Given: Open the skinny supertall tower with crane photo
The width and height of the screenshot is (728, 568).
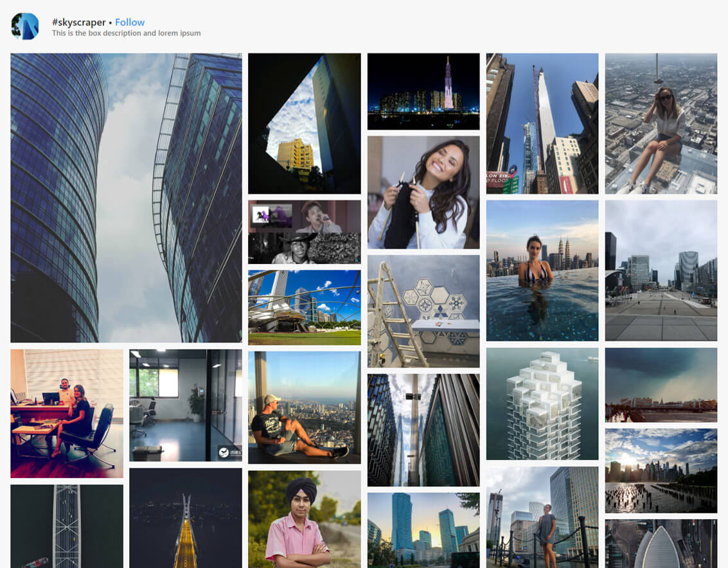Looking at the screenshot, I should (x=542, y=123).
